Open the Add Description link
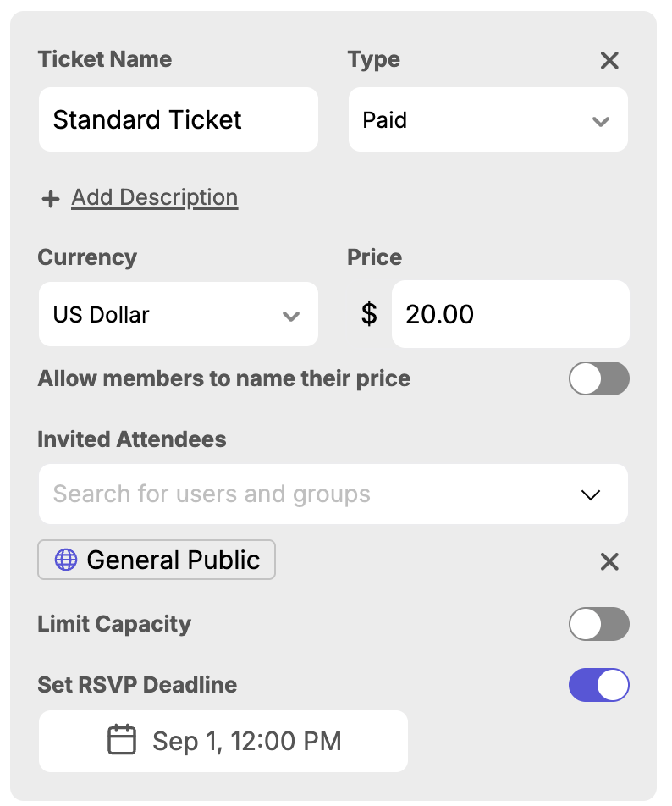The image size is (672, 806). (154, 198)
